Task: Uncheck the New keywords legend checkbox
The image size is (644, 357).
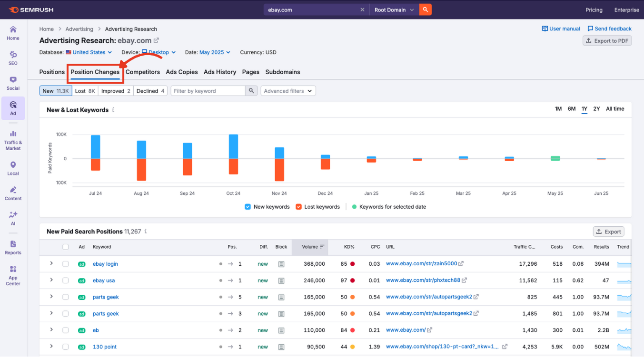Action: point(248,206)
